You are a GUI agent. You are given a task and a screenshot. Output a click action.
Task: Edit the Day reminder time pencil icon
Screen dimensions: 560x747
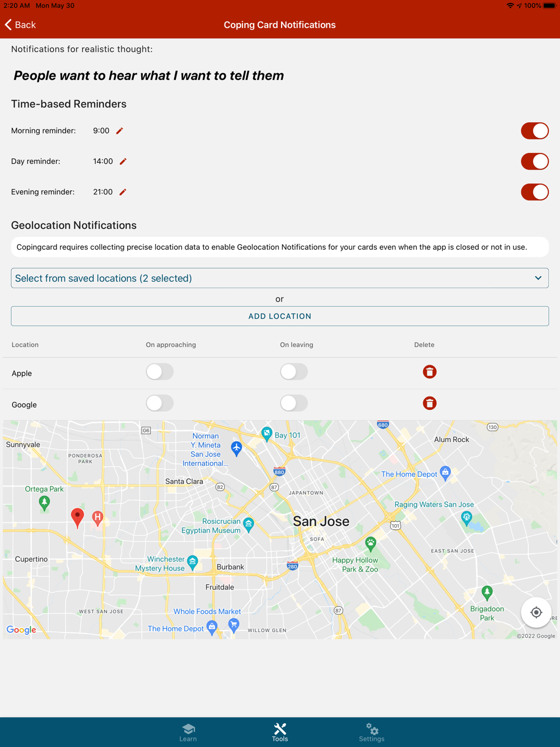(x=123, y=161)
